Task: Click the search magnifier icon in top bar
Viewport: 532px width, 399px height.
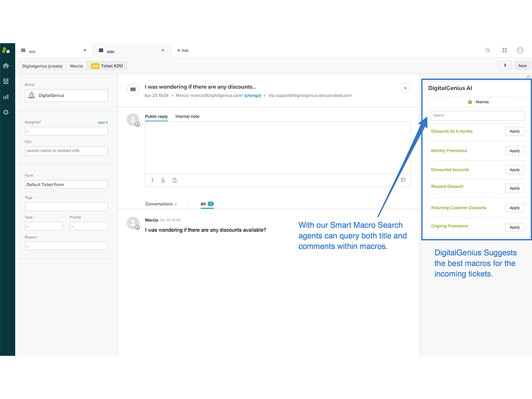Action: (x=487, y=50)
